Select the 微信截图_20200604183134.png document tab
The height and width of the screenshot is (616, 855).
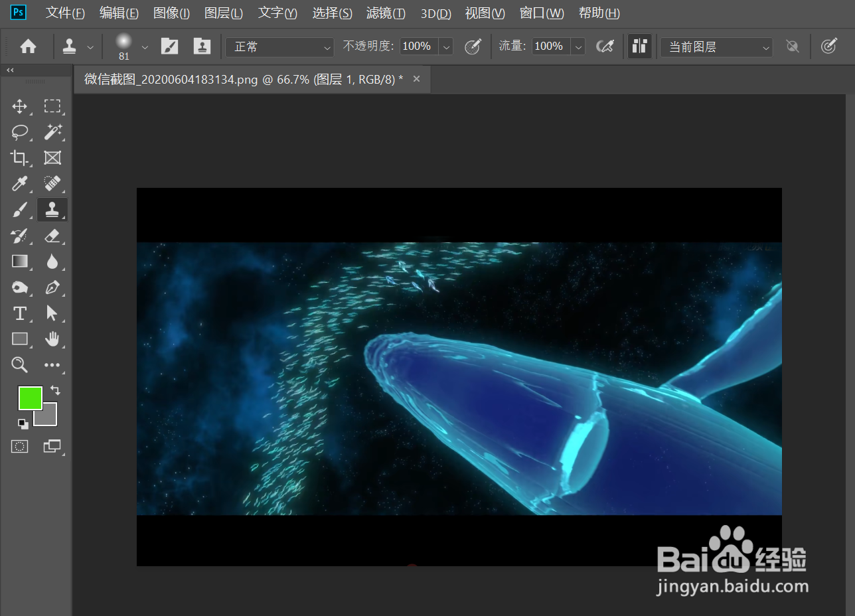tap(244, 79)
